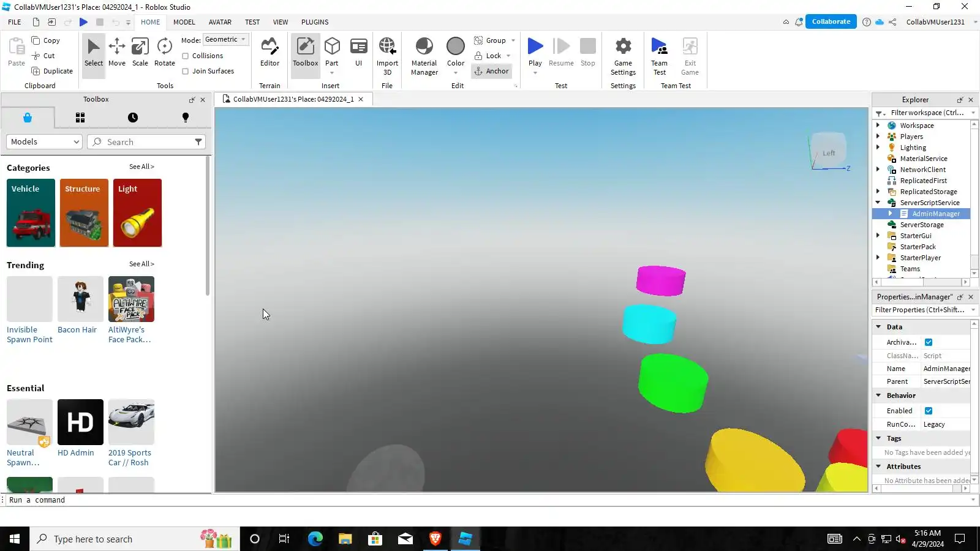Select ReplicatedStorage in Explorer
The width and height of the screenshot is (980, 551).
pos(928,191)
